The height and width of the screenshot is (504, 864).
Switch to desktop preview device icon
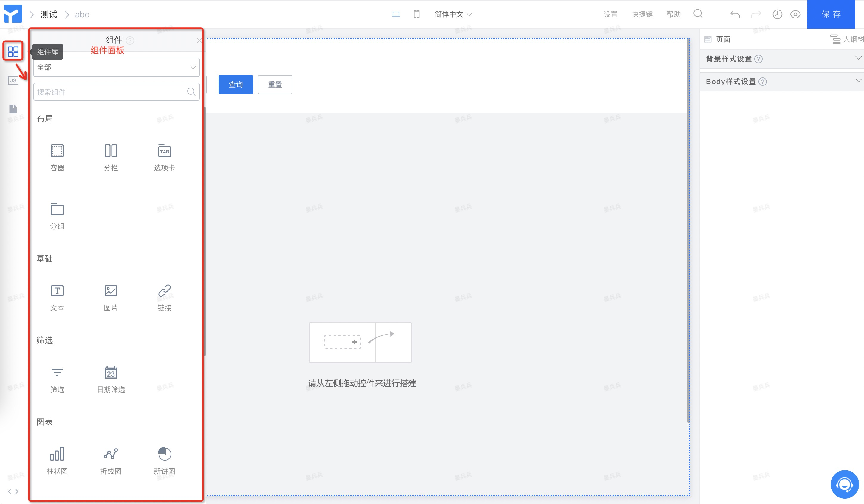(396, 14)
